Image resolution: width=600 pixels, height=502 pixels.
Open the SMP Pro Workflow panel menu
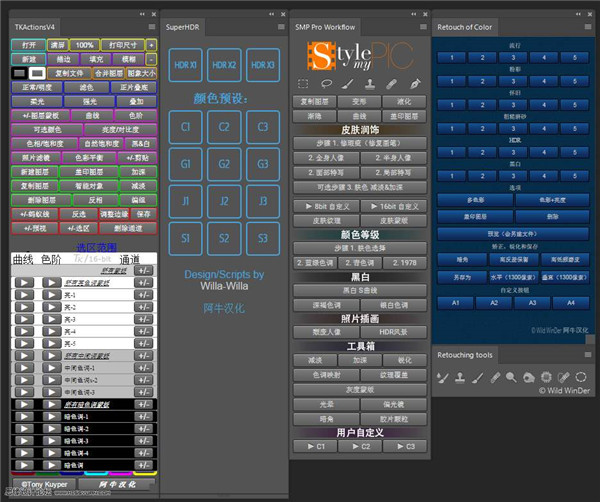pos(423,27)
